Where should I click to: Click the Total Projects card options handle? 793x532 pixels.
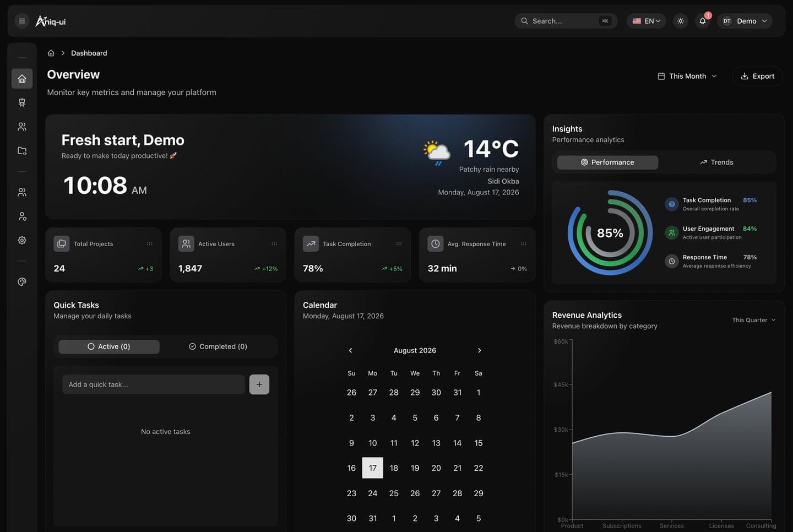[149, 243]
